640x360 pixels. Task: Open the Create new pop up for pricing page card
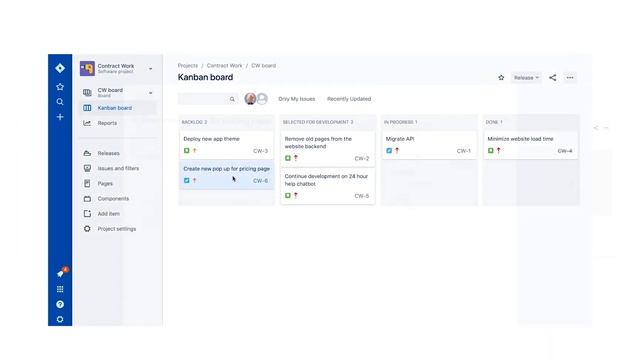(x=226, y=175)
